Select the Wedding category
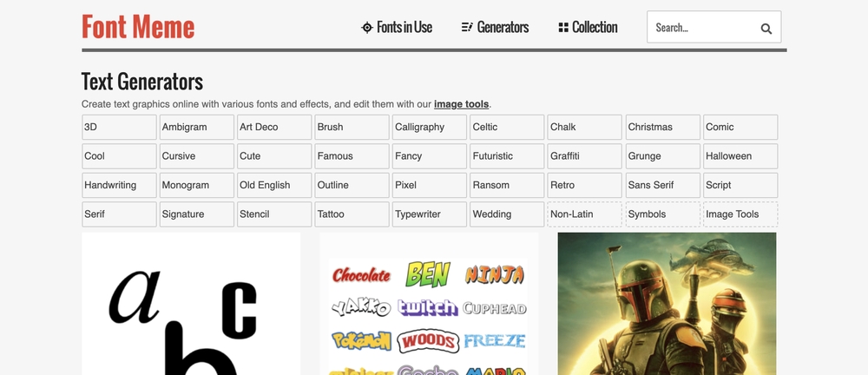 tap(507, 214)
